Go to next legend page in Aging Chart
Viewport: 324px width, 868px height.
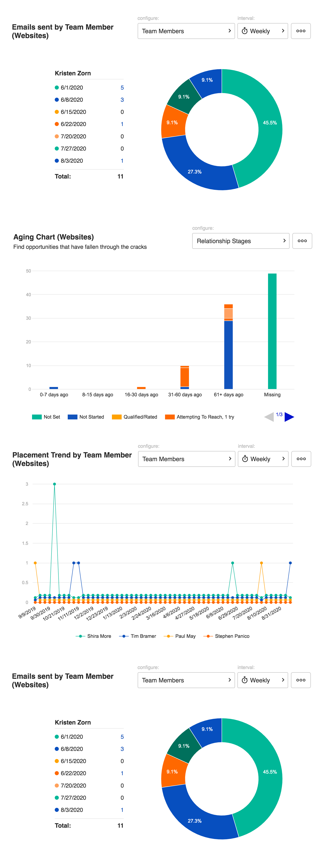(x=289, y=417)
